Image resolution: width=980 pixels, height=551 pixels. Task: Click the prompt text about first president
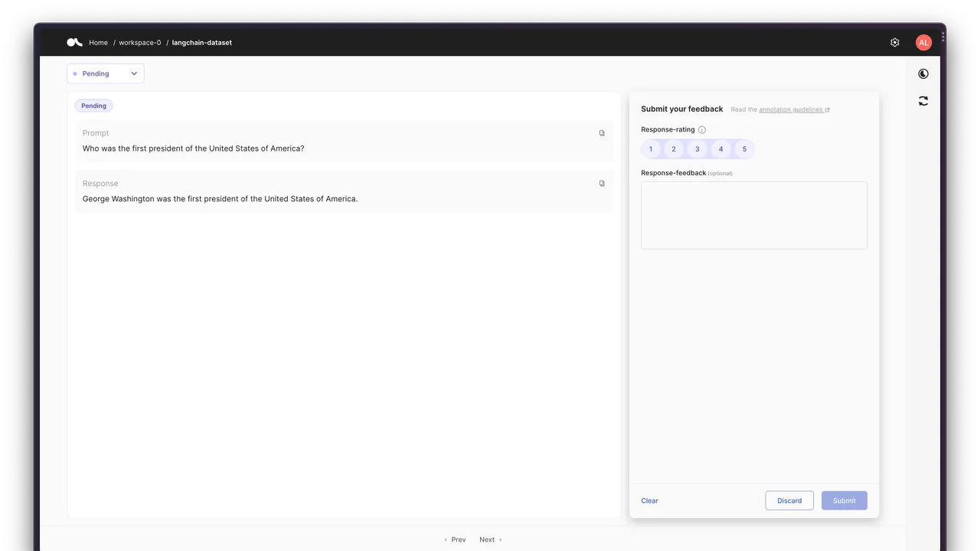tap(193, 148)
